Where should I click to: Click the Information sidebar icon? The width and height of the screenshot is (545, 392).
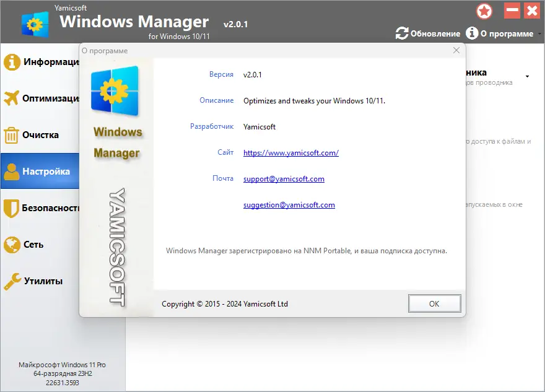pos(12,62)
